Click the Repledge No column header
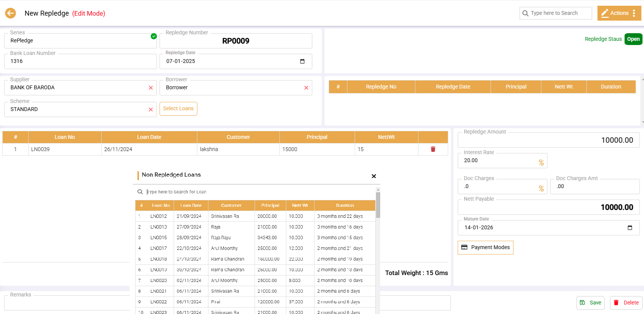This screenshot has height=314, width=644. coord(381,87)
